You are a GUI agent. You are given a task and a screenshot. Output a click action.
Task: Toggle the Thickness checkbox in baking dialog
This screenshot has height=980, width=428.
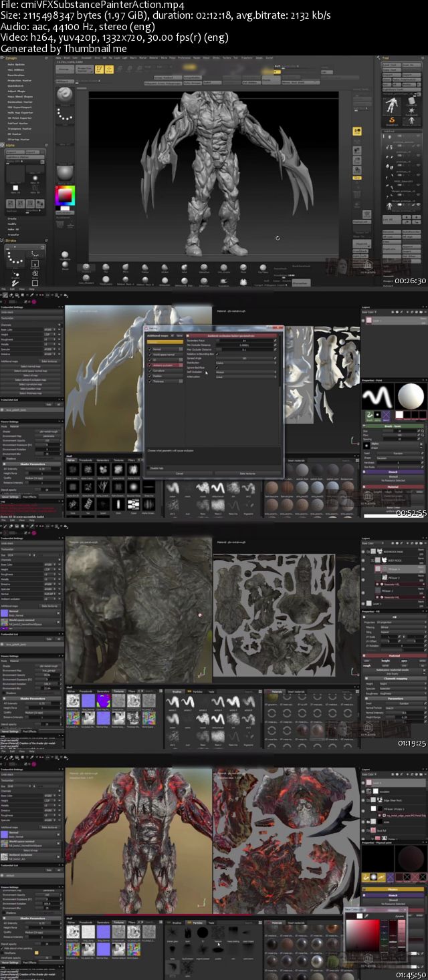point(150,381)
